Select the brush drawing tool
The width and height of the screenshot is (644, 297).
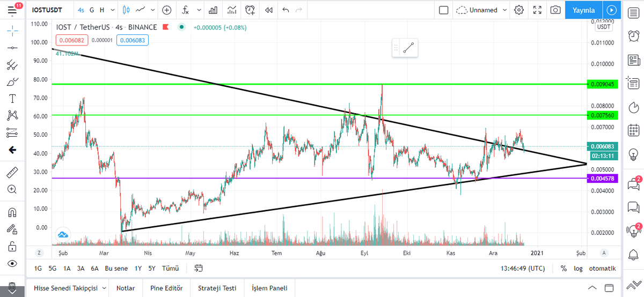coord(12,82)
